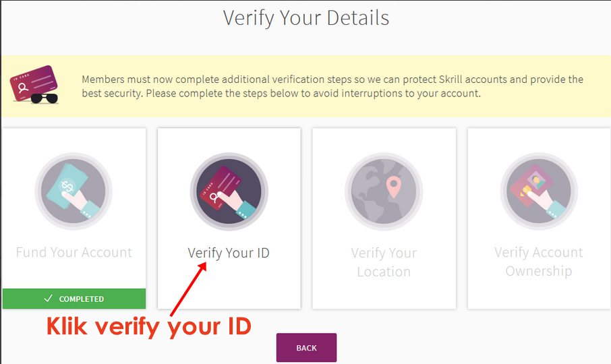This screenshot has height=364, width=611.
Task: Click the "Verify Your Details" page heading
Action: point(306,18)
